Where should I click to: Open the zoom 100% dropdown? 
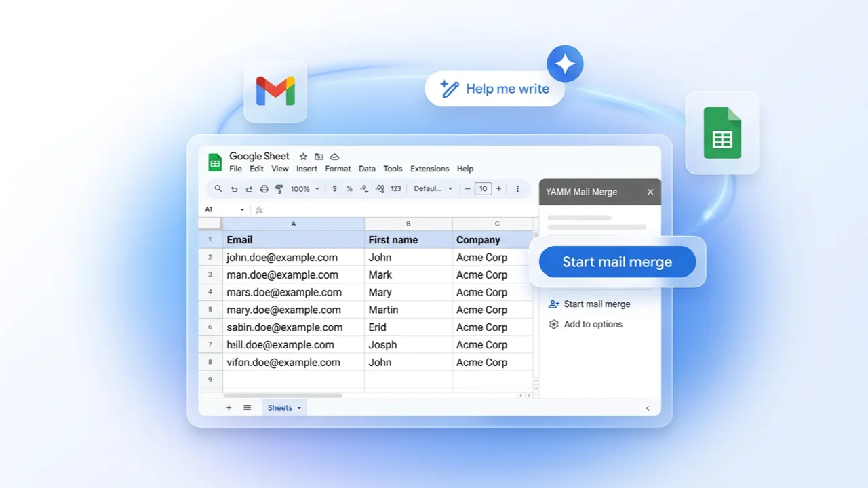(304, 189)
